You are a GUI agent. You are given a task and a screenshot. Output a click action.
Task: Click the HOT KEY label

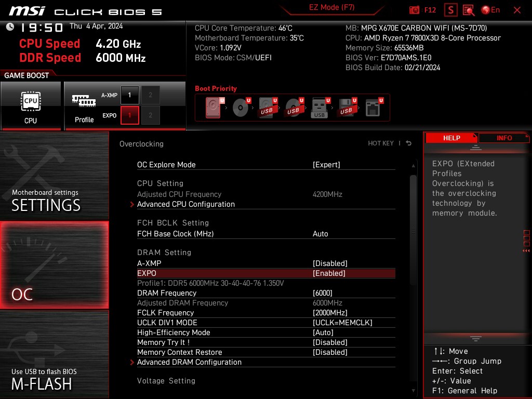pyautogui.click(x=381, y=143)
